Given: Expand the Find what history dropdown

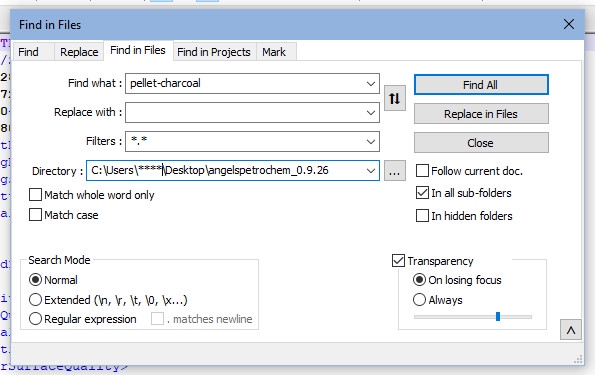Looking at the screenshot, I should (371, 84).
